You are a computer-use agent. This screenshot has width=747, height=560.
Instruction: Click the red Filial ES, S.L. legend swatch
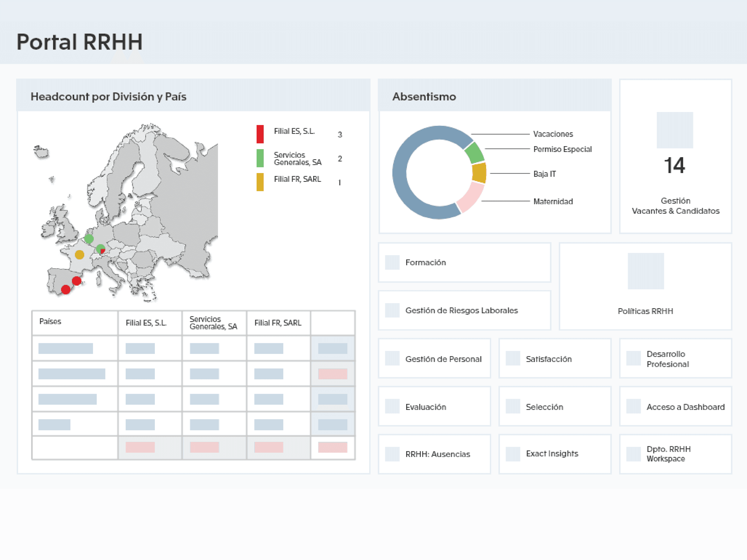coord(260,134)
